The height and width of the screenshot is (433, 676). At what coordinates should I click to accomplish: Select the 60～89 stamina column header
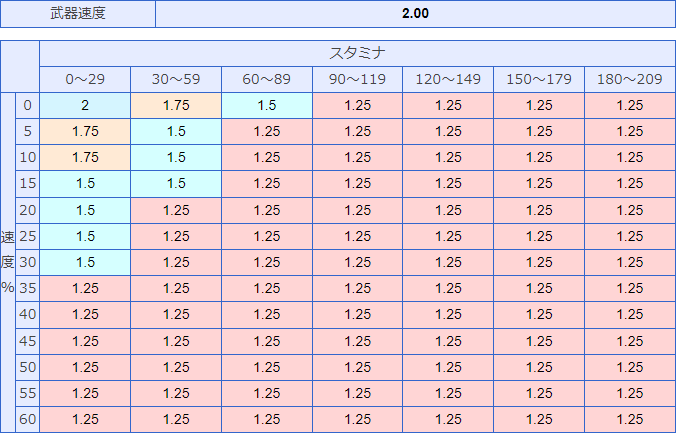point(267,79)
